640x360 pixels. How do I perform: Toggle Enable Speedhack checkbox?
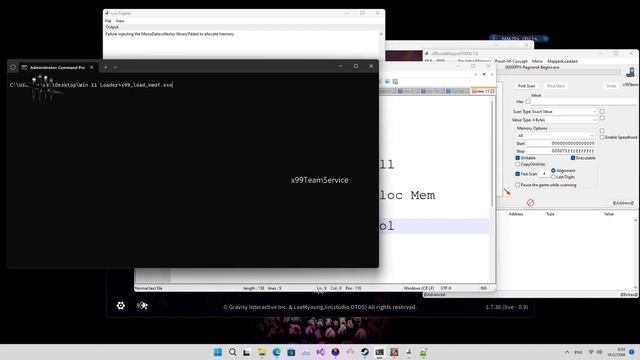pyautogui.click(x=602, y=138)
